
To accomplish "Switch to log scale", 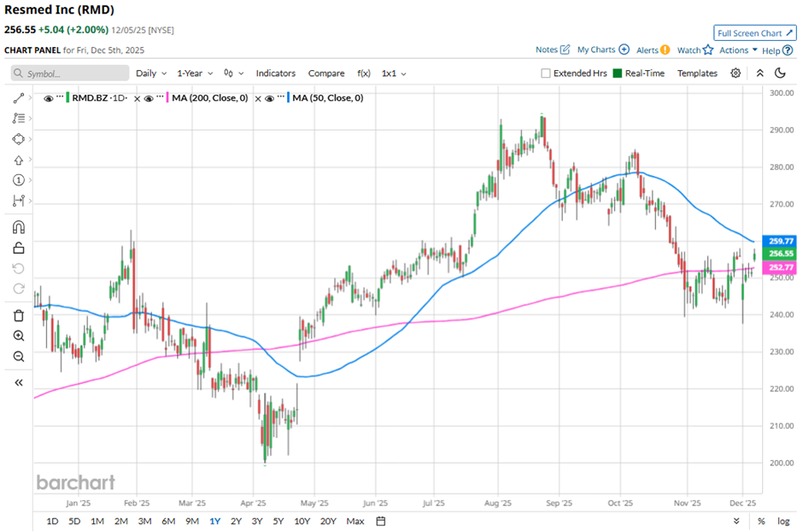I will pos(783,521).
